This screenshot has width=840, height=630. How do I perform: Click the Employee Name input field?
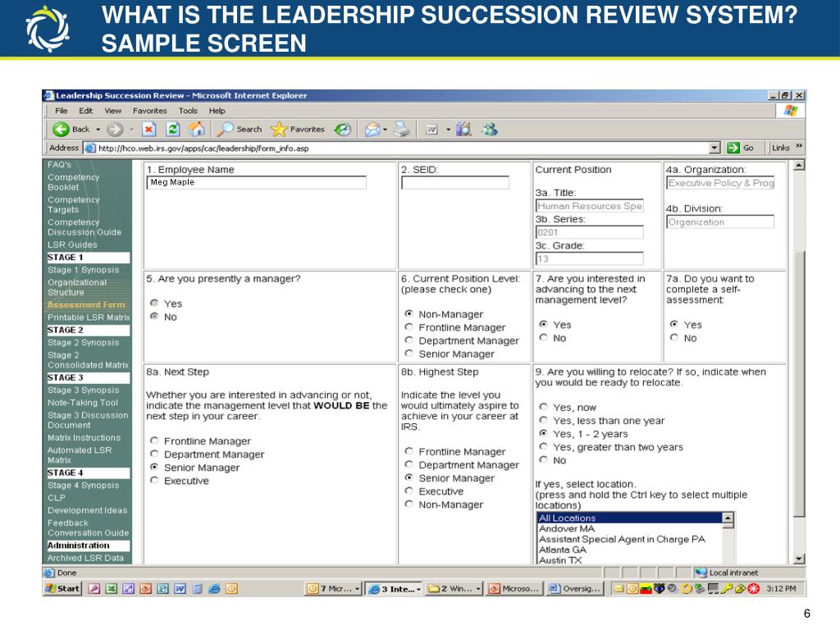(256, 182)
